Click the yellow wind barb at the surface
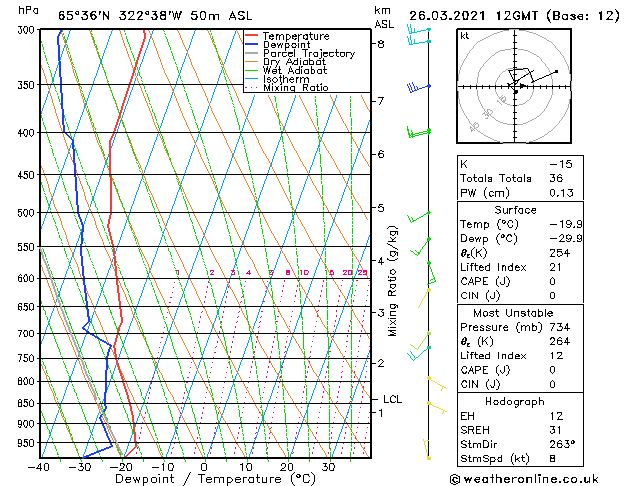Screen dimensions: 629x486 click(x=427, y=449)
